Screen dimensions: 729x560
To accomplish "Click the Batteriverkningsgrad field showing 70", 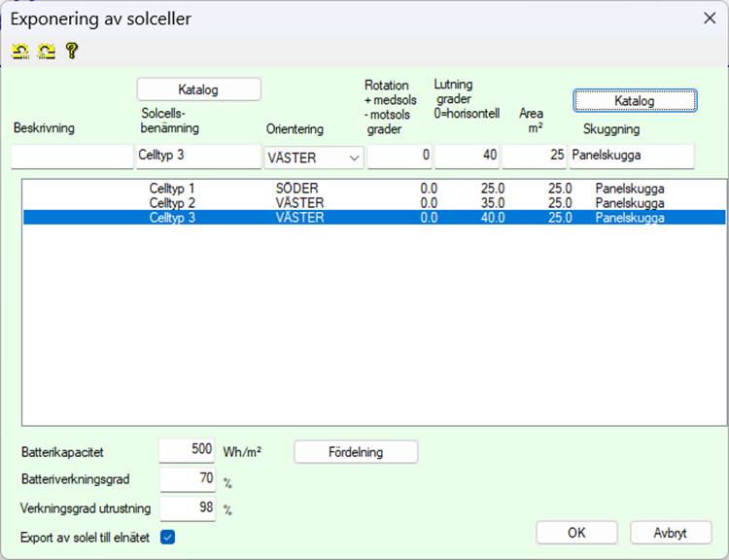I will tap(187, 479).
